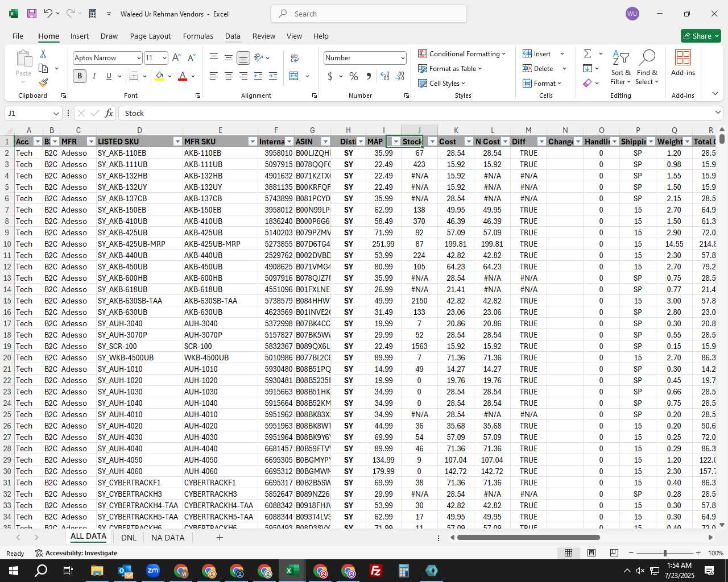Expand Format as Table menu
The image size is (728, 582).
(x=450, y=68)
